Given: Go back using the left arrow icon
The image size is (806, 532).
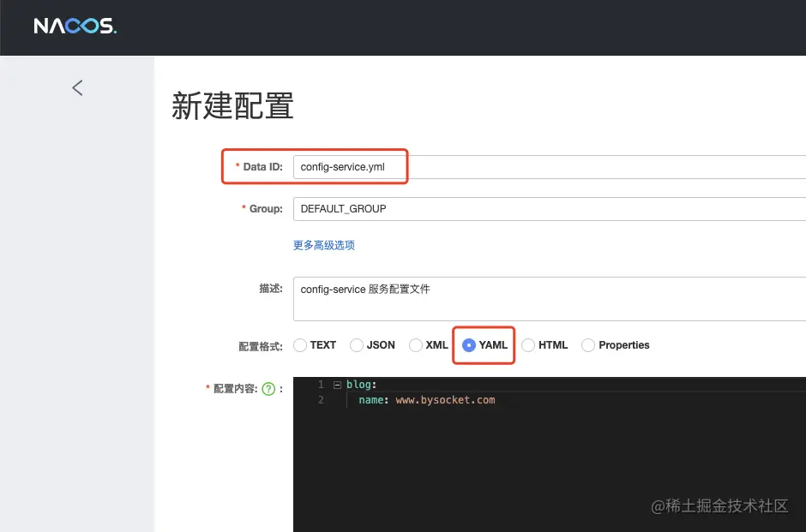Looking at the screenshot, I should point(77,88).
